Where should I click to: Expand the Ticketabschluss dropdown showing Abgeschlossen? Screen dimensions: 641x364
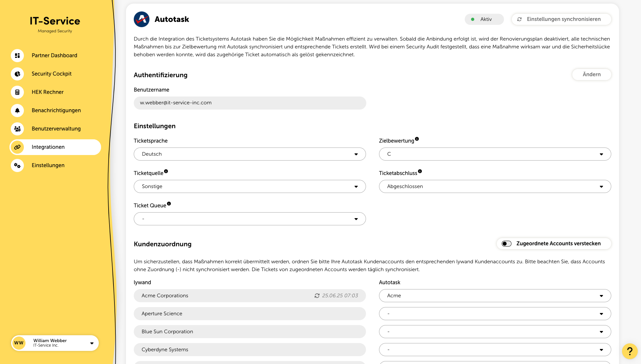coord(495,186)
